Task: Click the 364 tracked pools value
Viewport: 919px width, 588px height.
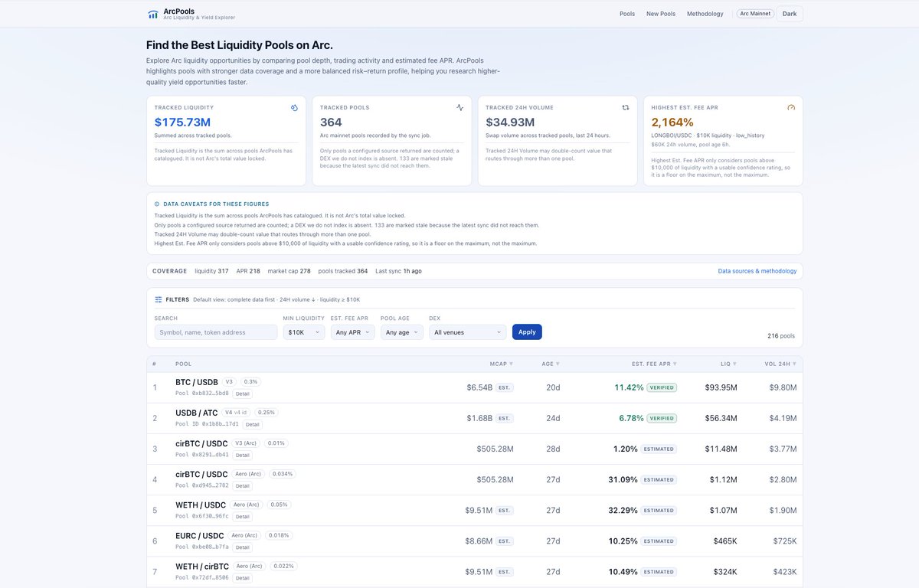Action: click(331, 122)
